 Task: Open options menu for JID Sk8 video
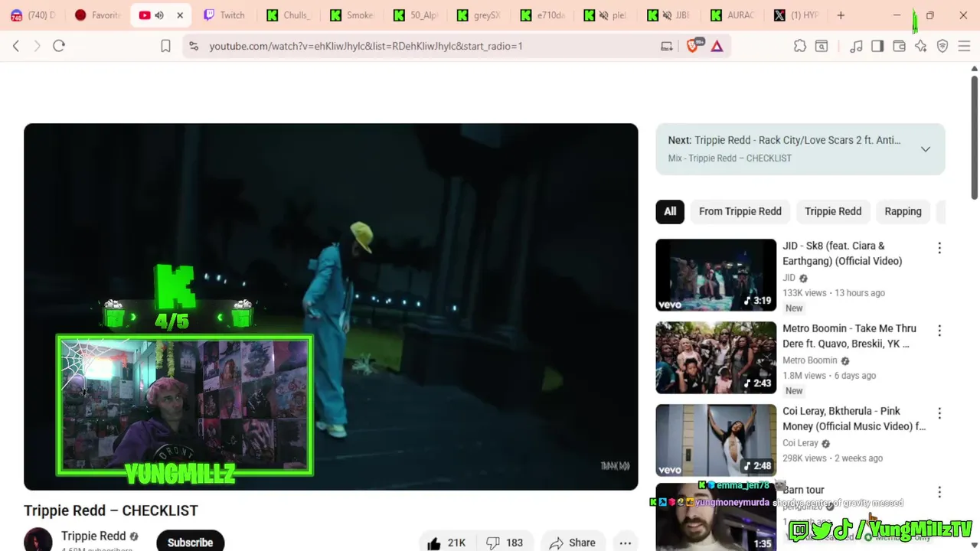939,248
